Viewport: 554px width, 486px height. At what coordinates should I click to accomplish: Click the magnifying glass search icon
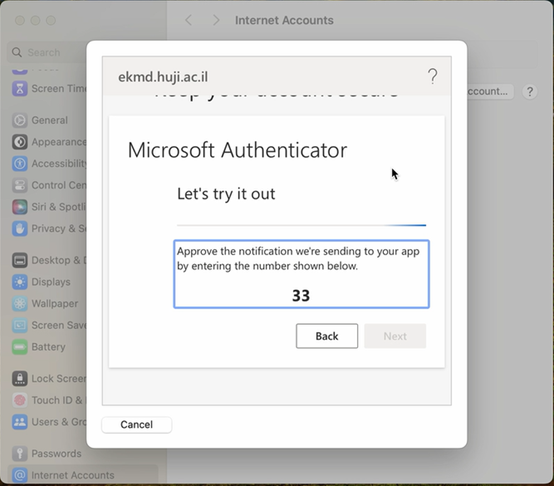point(17,52)
